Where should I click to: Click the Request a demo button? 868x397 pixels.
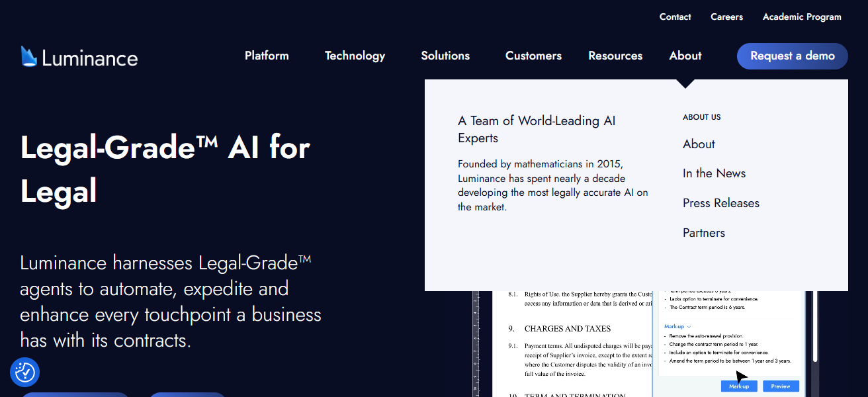pyautogui.click(x=793, y=56)
